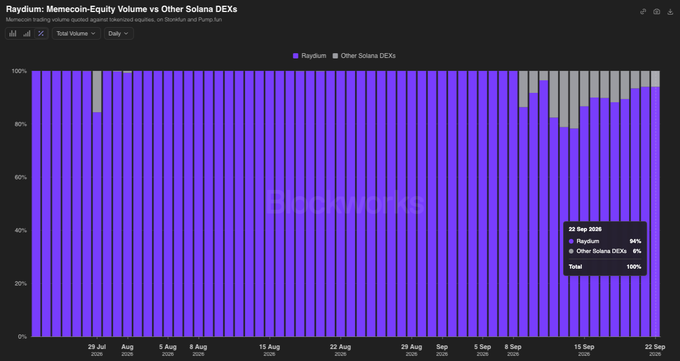Viewport: 680px width, 361px height.
Task: Download the chart data
Action: pos(670,12)
